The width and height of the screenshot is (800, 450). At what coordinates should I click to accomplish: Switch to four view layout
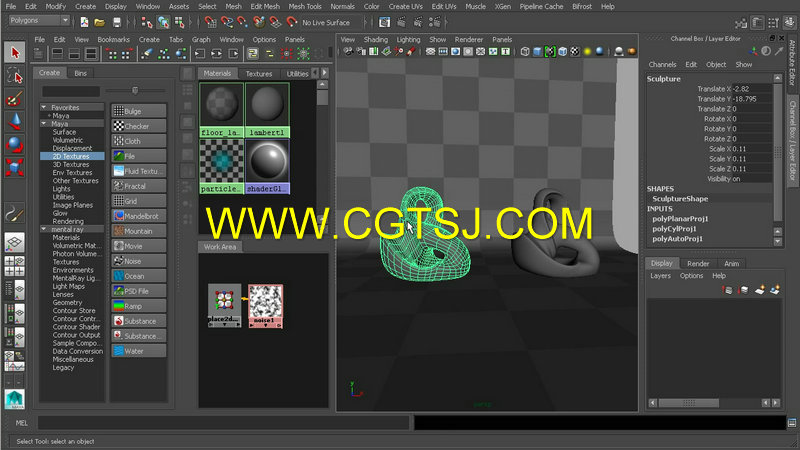15,266
